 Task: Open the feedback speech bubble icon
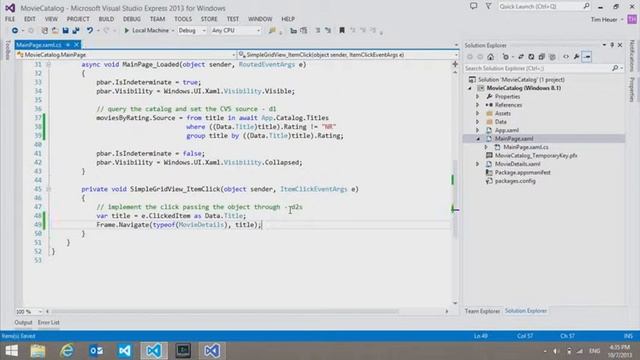pyautogui.click(x=473, y=6)
